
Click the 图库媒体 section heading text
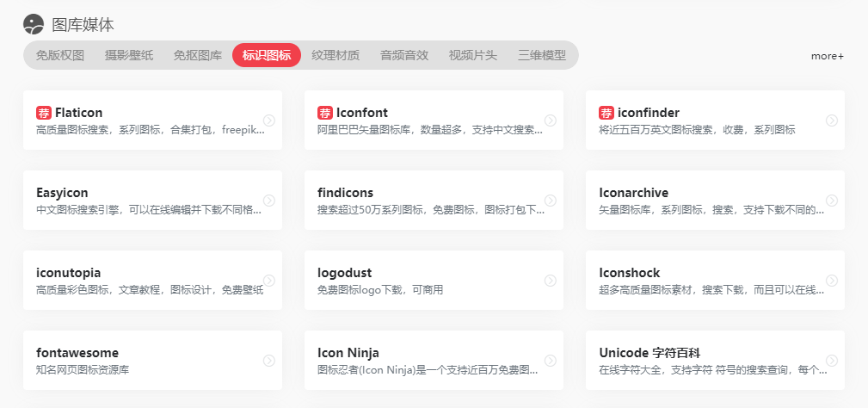(x=83, y=24)
